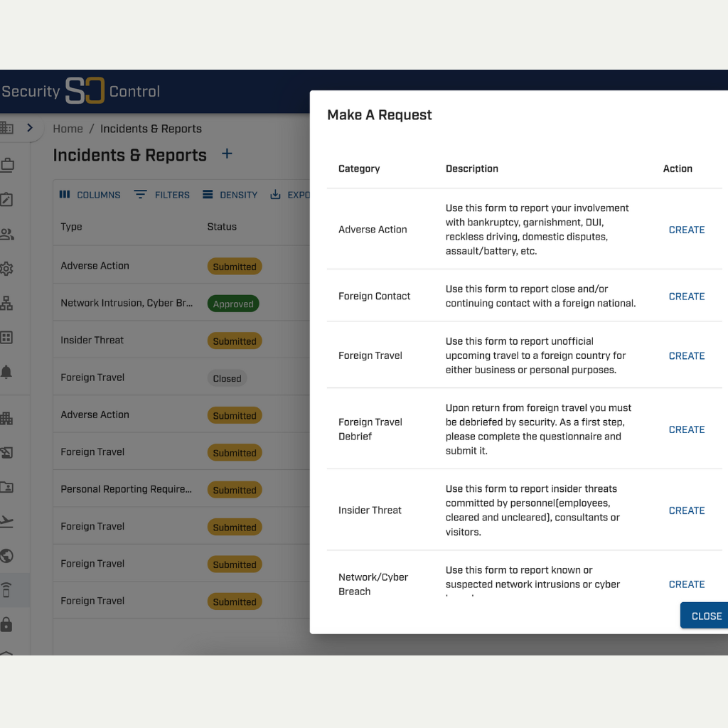Click Create for Foreign Contact
728x728 pixels.
click(686, 296)
